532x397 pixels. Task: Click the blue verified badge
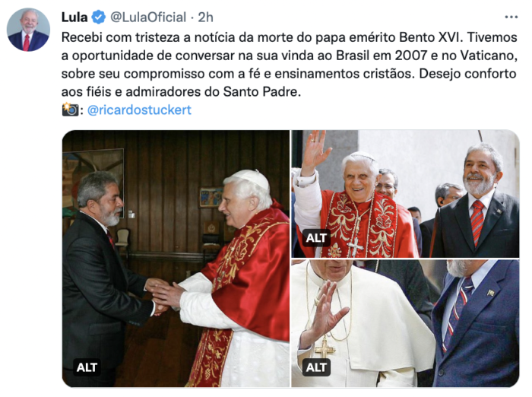point(99,17)
